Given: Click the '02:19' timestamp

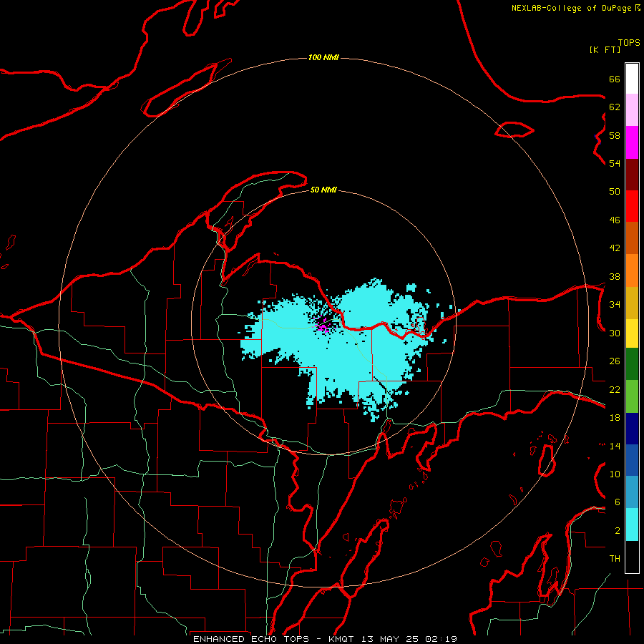Looking at the screenshot, I should click(x=441, y=639).
